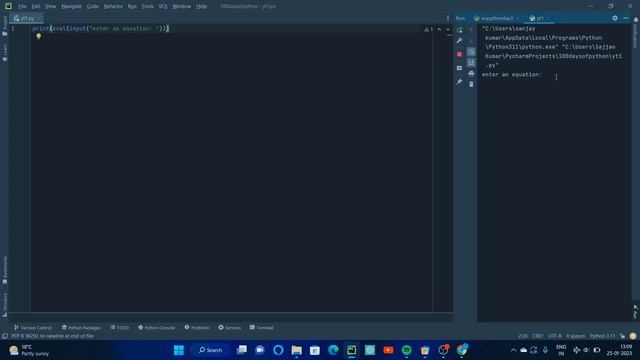Open the Help menu
640x360 pixels.
[201, 7]
